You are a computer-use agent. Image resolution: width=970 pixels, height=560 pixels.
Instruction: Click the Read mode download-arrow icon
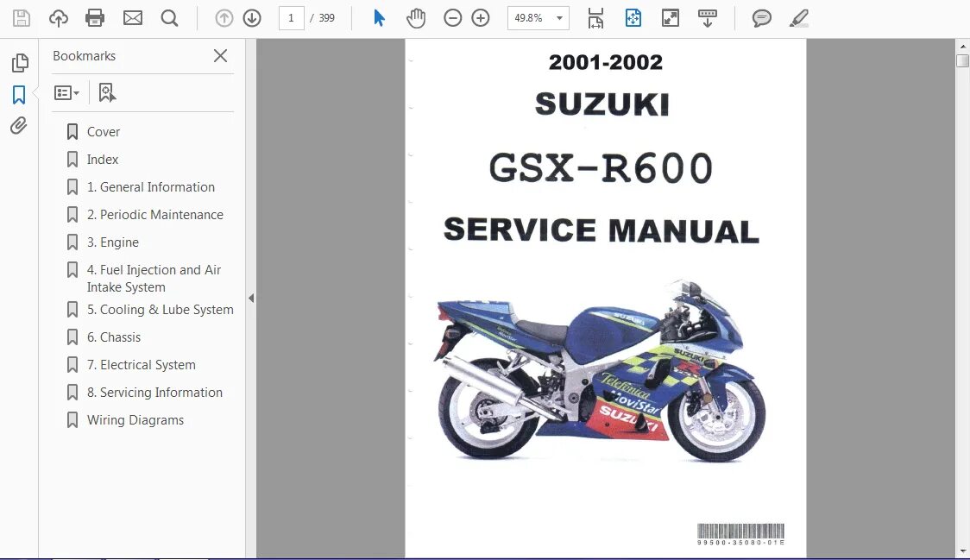click(707, 18)
